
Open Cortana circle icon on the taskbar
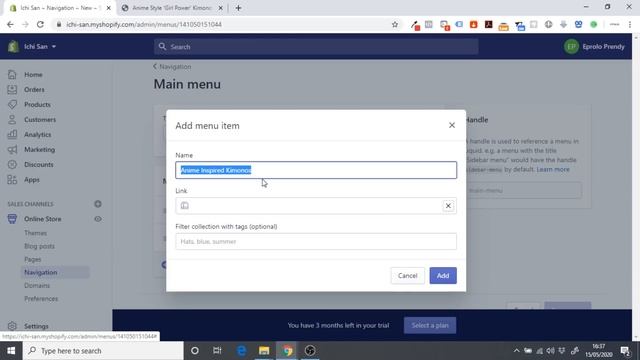(195, 351)
